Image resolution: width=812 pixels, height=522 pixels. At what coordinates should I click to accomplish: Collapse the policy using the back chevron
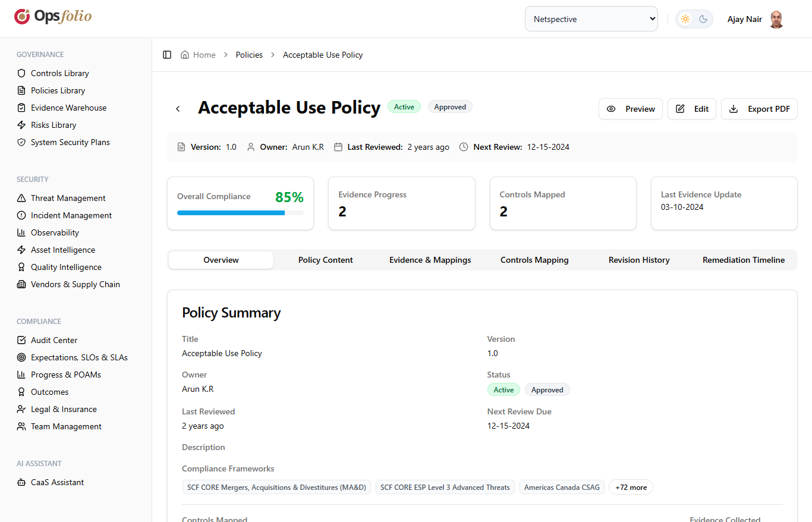[x=178, y=109]
